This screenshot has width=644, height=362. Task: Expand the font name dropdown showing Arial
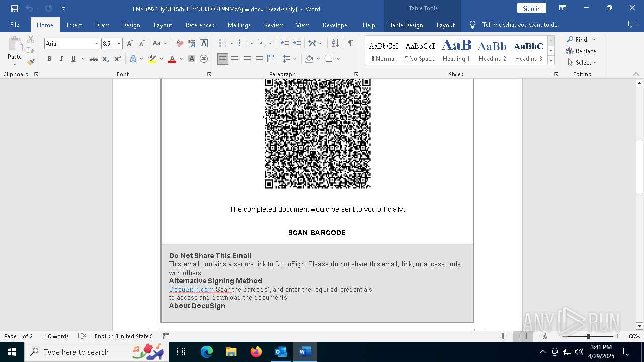coord(96,44)
